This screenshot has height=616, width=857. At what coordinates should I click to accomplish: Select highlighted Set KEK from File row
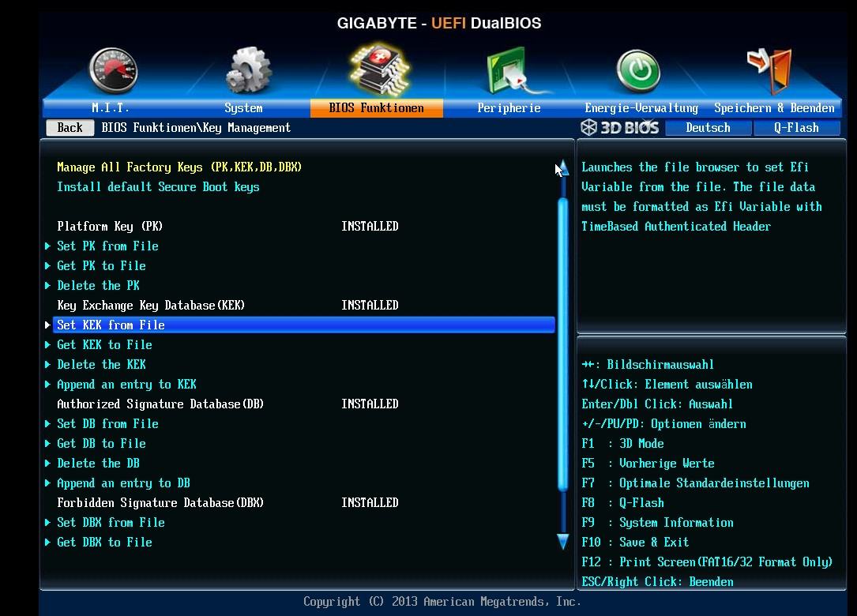point(304,325)
